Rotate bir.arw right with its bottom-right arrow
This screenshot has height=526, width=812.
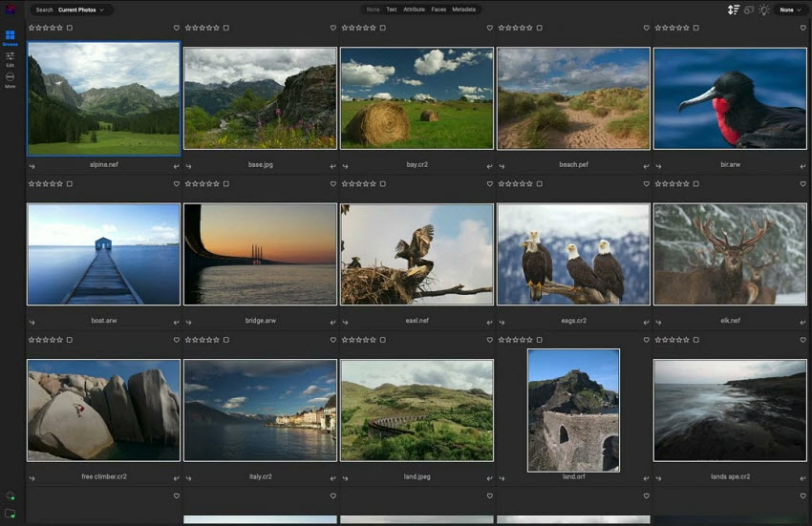(802, 166)
